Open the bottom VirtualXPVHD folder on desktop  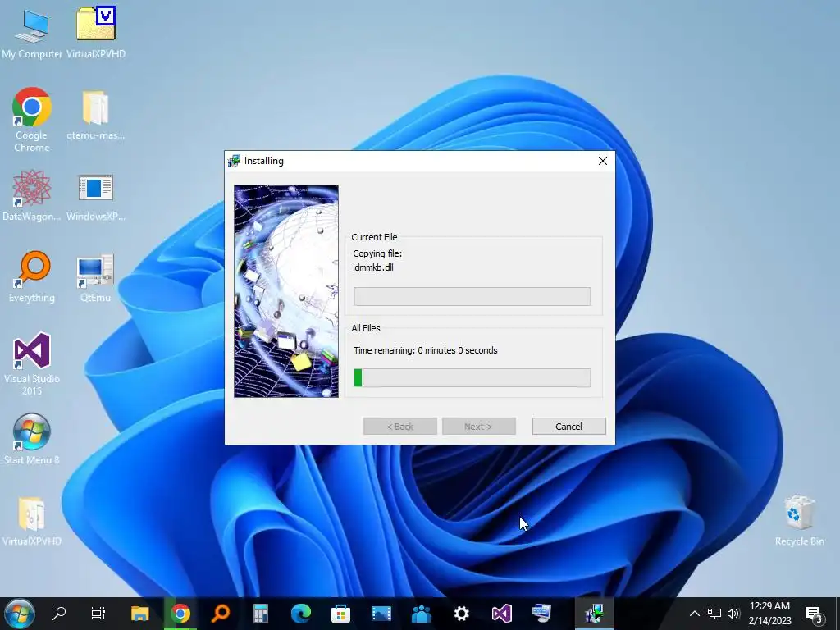click(32, 521)
